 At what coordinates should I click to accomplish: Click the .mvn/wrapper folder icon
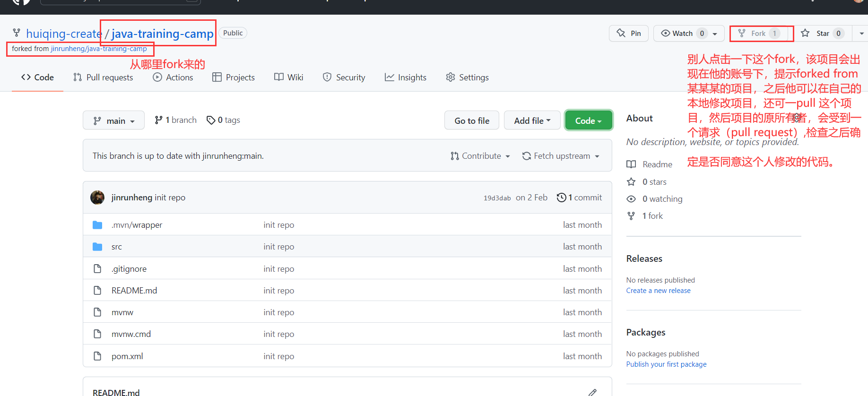point(97,225)
